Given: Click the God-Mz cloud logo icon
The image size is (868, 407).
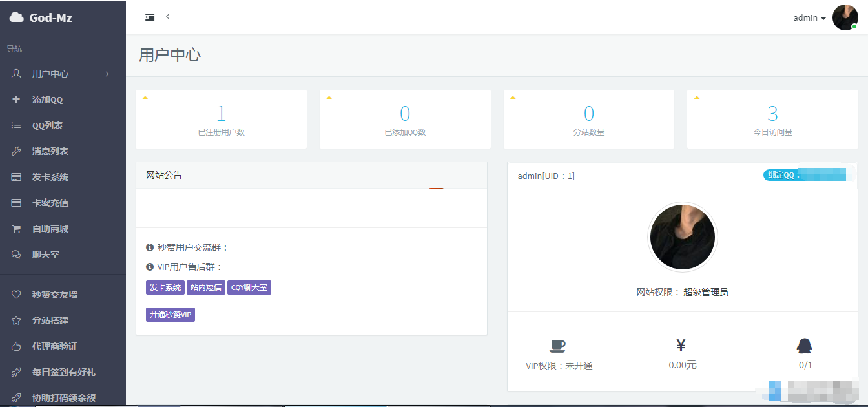Looking at the screenshot, I should click(x=16, y=17).
